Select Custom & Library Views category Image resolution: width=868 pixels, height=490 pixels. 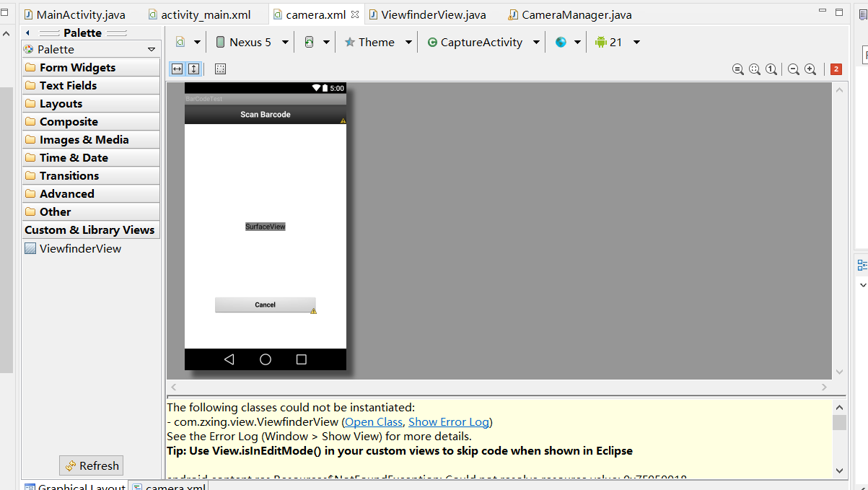tap(91, 229)
